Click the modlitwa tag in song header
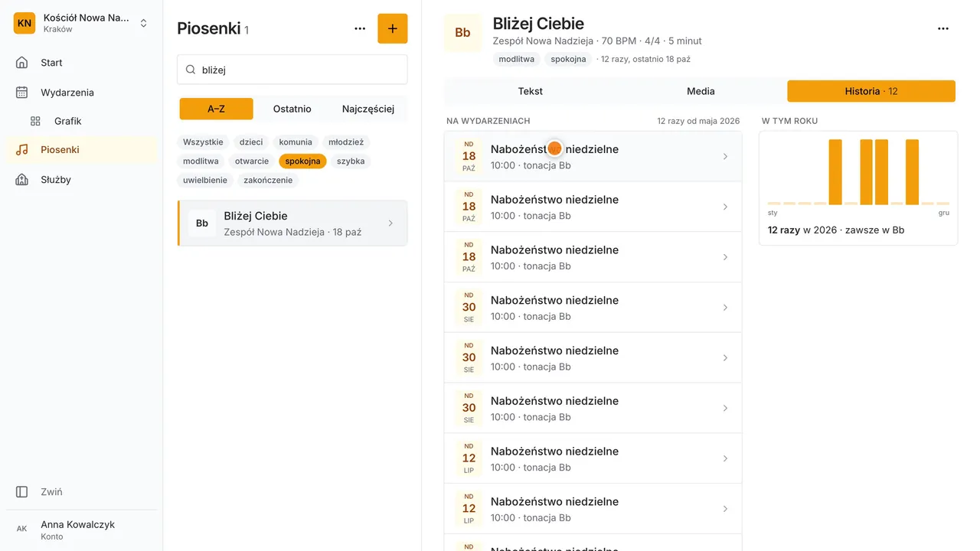 (517, 59)
